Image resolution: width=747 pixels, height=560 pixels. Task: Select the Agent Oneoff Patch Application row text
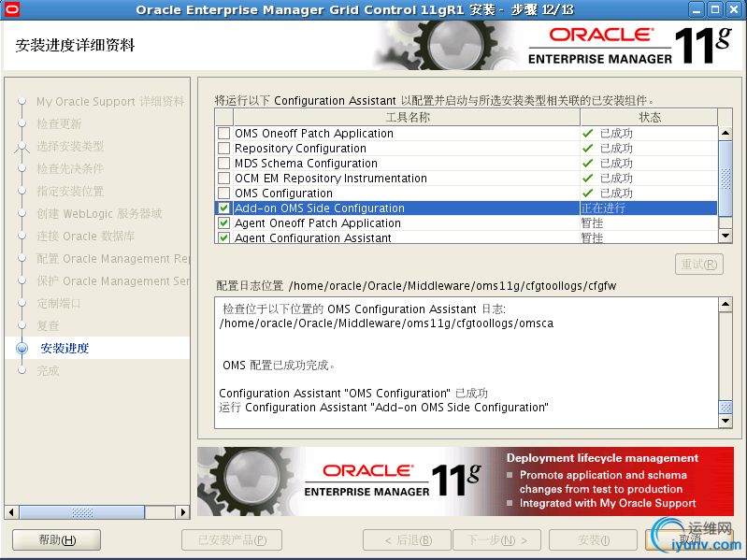[318, 223]
